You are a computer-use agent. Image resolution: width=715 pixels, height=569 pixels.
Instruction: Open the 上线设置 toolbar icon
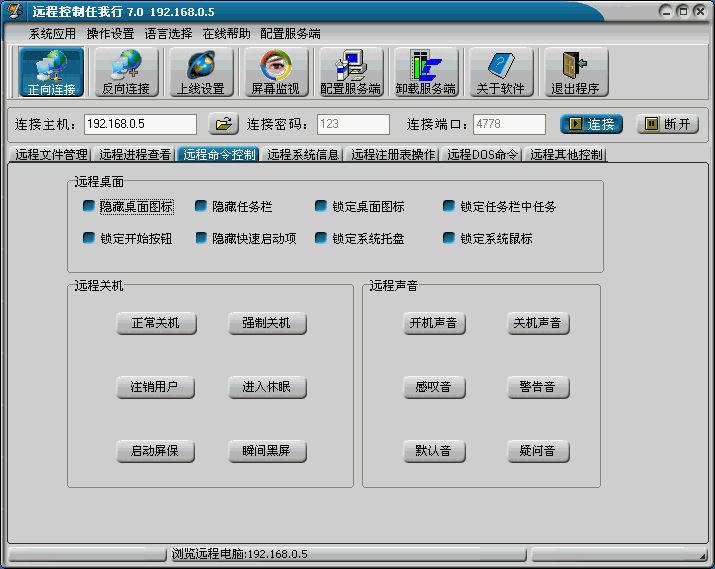point(200,71)
